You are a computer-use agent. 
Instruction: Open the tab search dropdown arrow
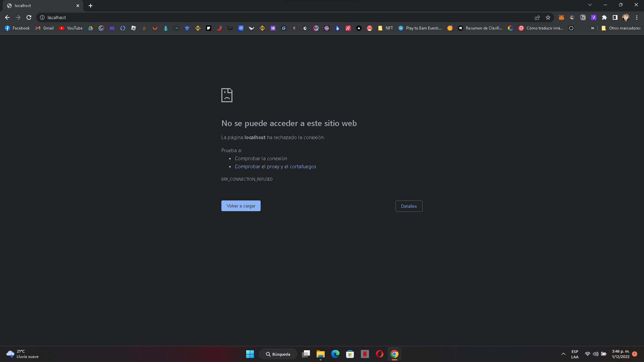[590, 5]
